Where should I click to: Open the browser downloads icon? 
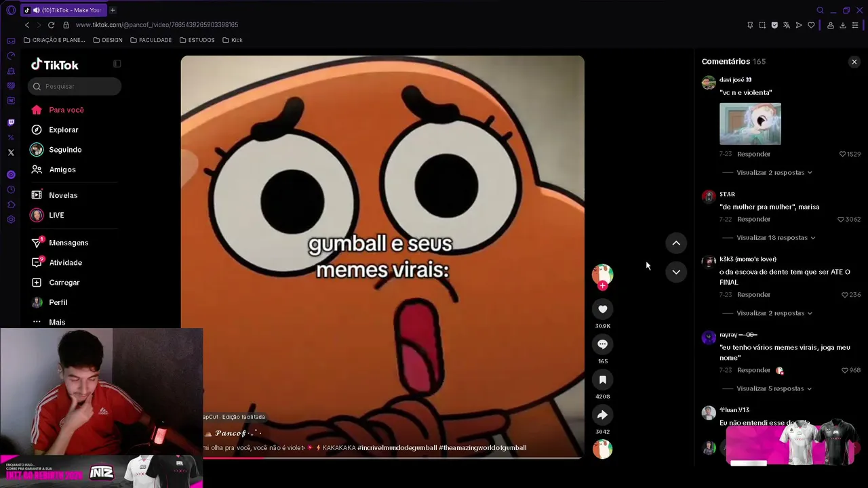[843, 25]
